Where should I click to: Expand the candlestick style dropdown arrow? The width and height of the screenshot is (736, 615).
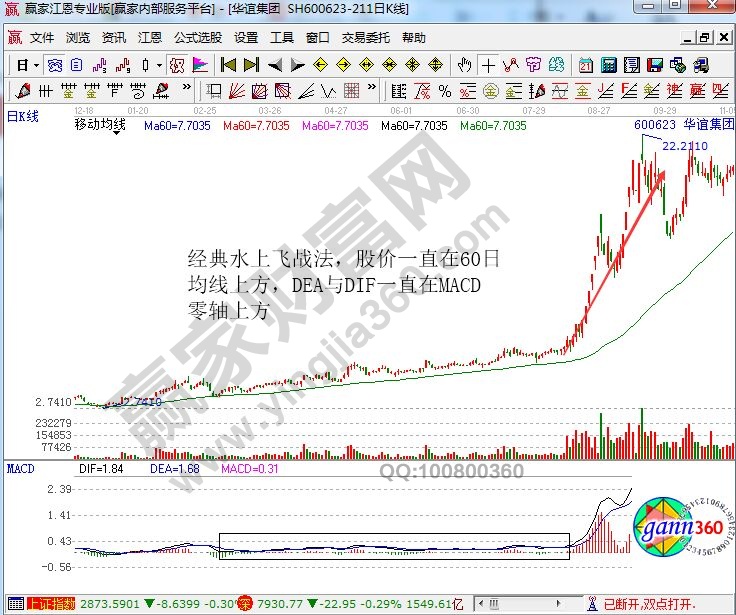159,65
